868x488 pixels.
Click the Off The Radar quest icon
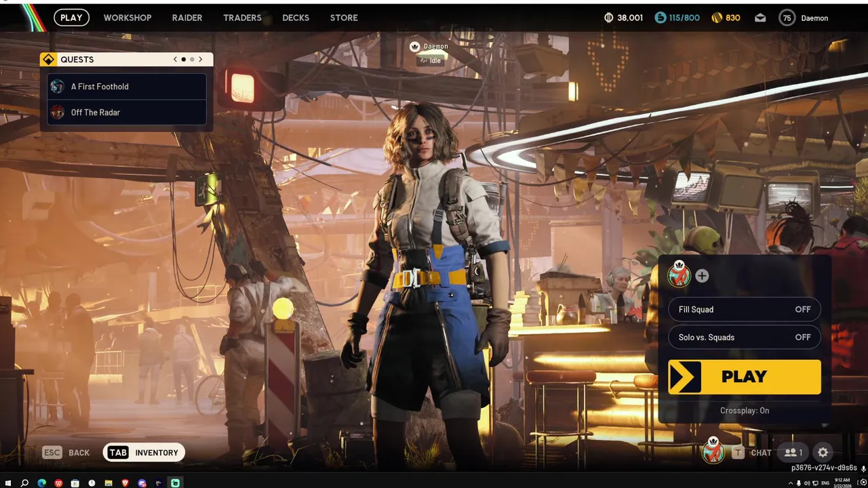pos(58,113)
